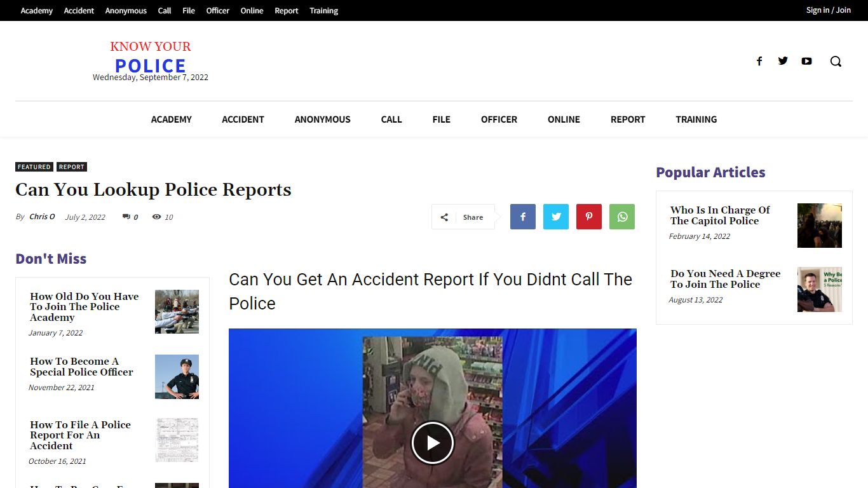Click the Don't Miss heading

click(51, 259)
